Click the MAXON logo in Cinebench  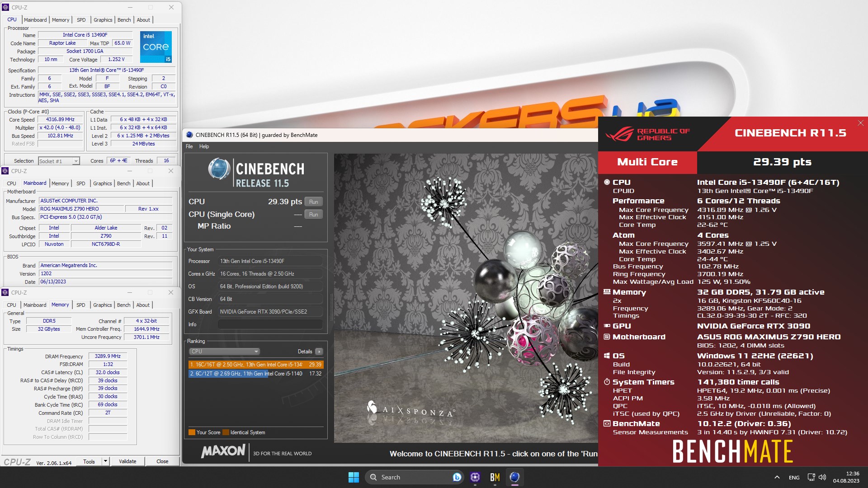tap(223, 451)
